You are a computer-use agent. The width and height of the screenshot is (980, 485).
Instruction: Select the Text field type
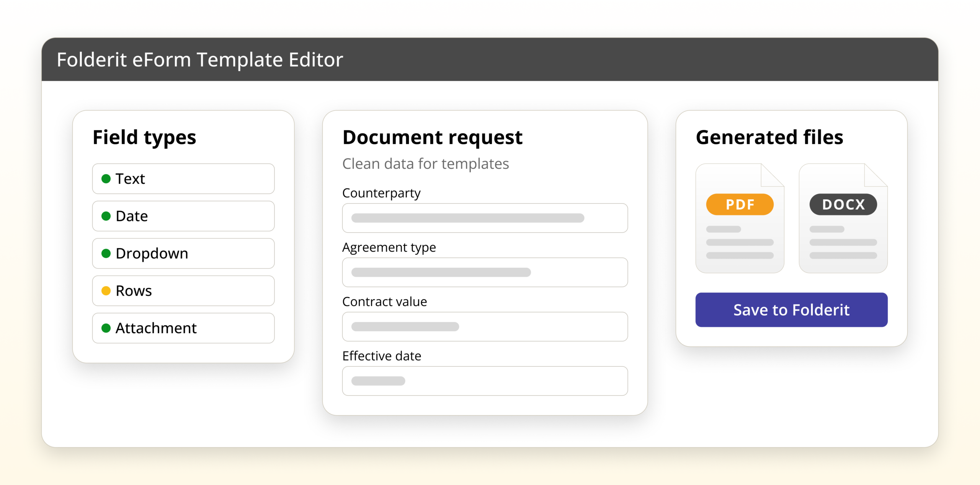[x=183, y=179]
